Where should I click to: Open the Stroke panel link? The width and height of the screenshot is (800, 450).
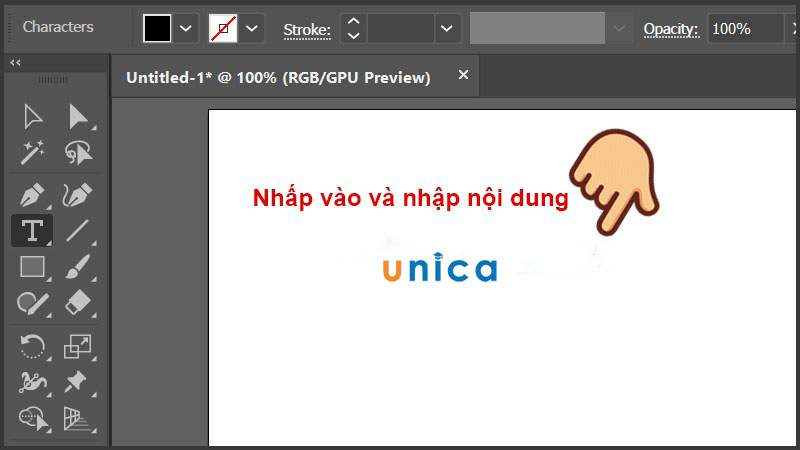pos(307,30)
